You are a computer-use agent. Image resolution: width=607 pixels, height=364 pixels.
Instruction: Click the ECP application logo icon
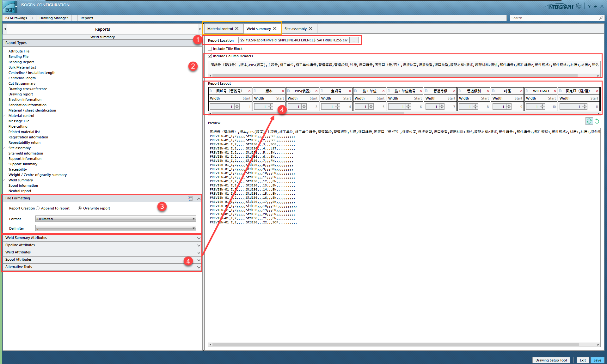pos(9,8)
